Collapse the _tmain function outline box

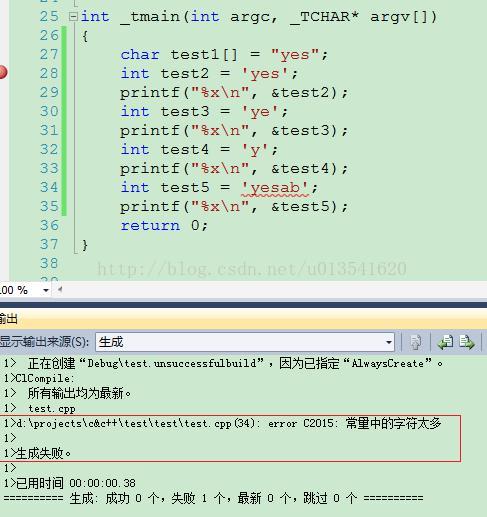(73, 16)
